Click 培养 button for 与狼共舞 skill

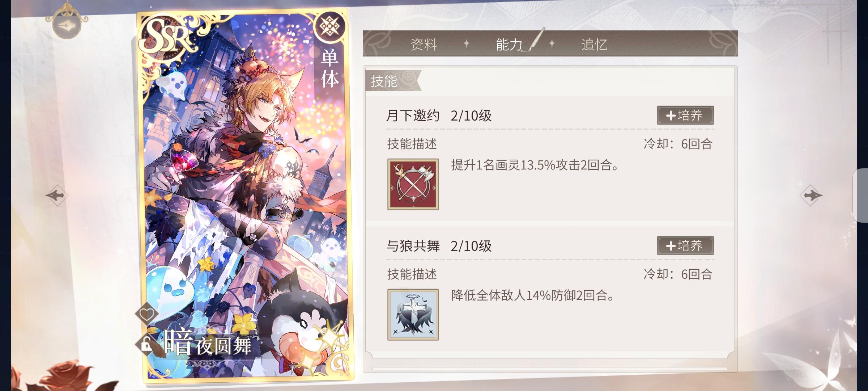[x=685, y=246]
